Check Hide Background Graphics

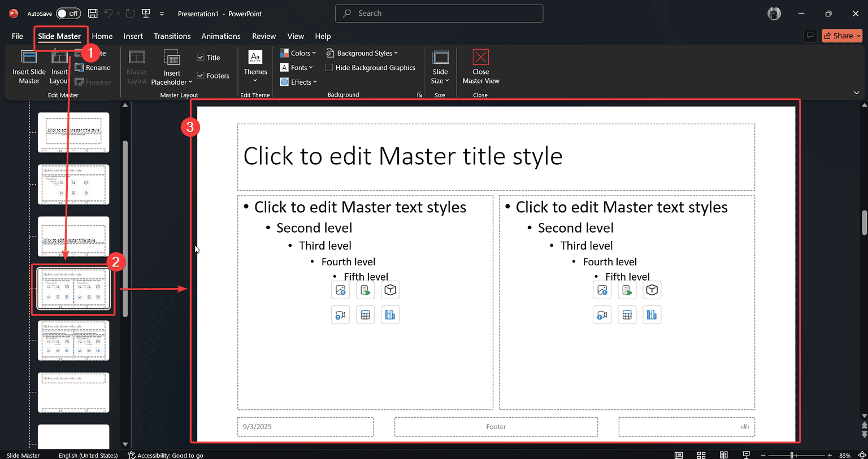329,67
